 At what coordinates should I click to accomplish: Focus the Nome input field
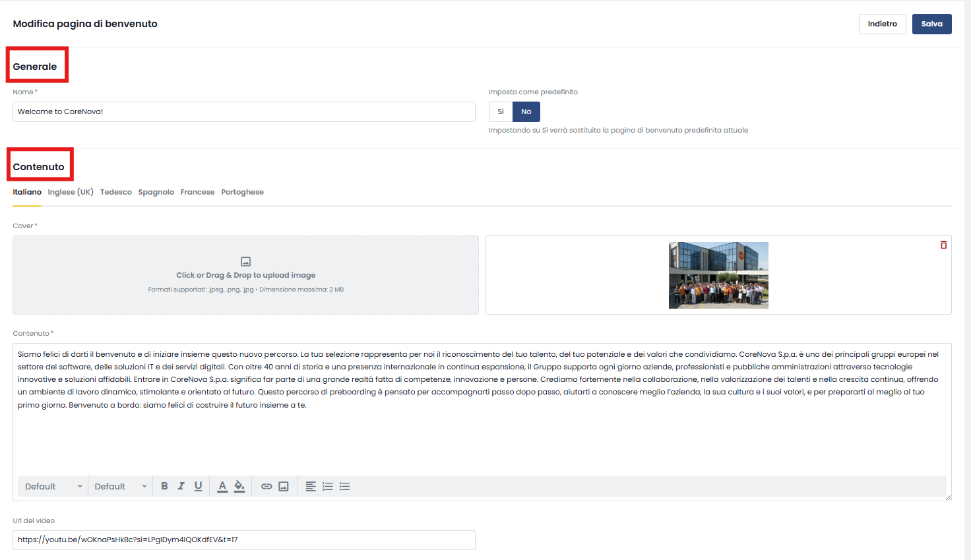click(x=244, y=111)
